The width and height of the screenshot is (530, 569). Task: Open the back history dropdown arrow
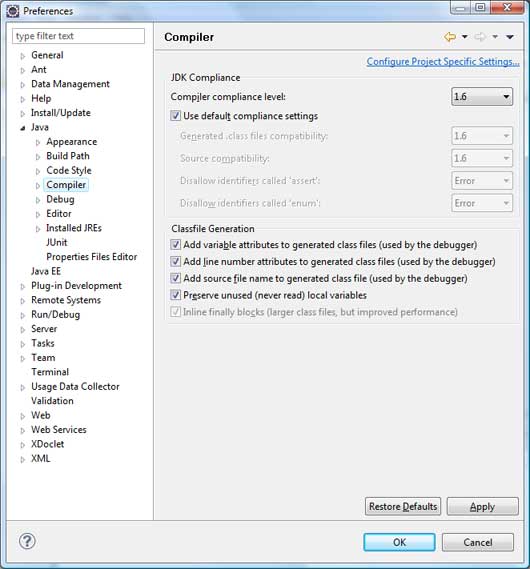[x=465, y=37]
